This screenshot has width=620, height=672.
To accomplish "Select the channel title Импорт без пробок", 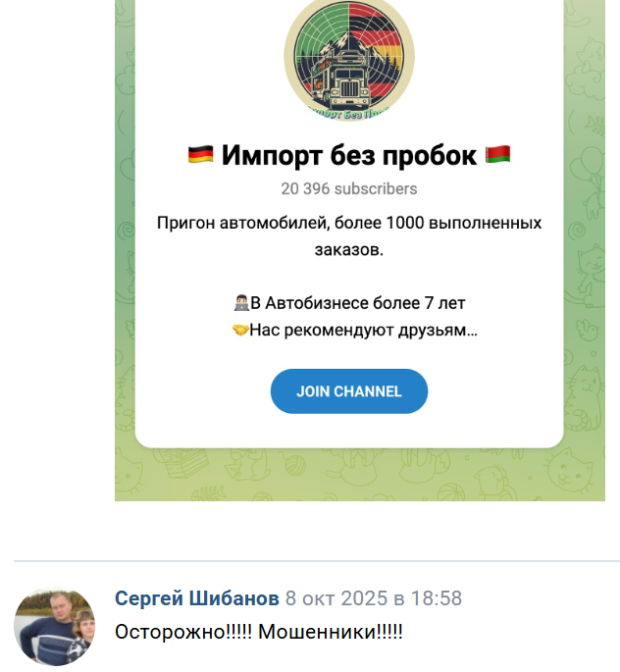I will coord(349,155).
